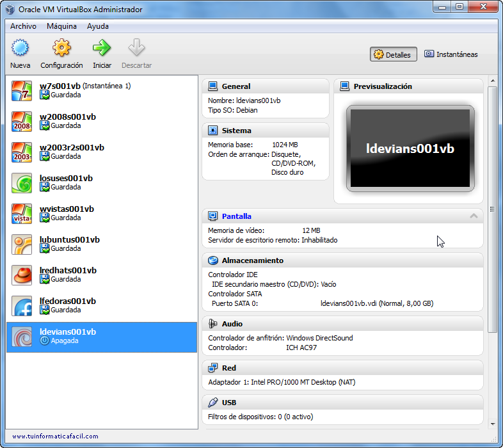This screenshot has height=448, width=503.
Task: Select the lfedoras001vb machine name
Action: point(68,301)
